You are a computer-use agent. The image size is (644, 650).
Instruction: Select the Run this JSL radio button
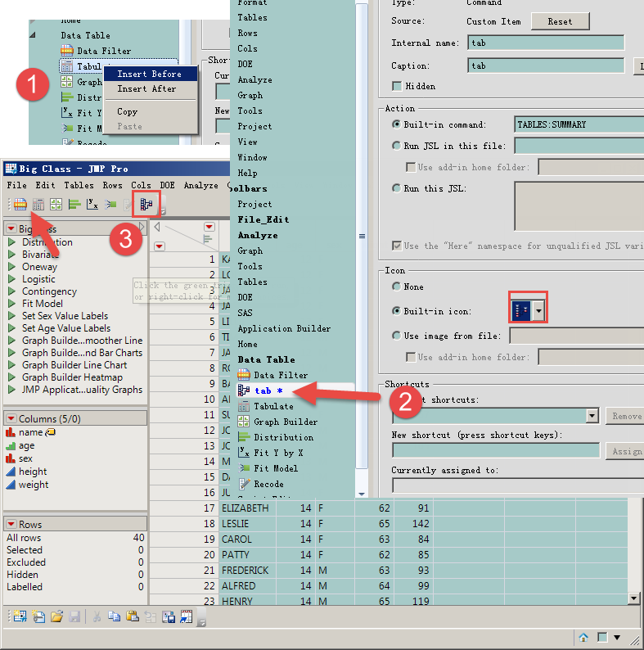[397, 188]
